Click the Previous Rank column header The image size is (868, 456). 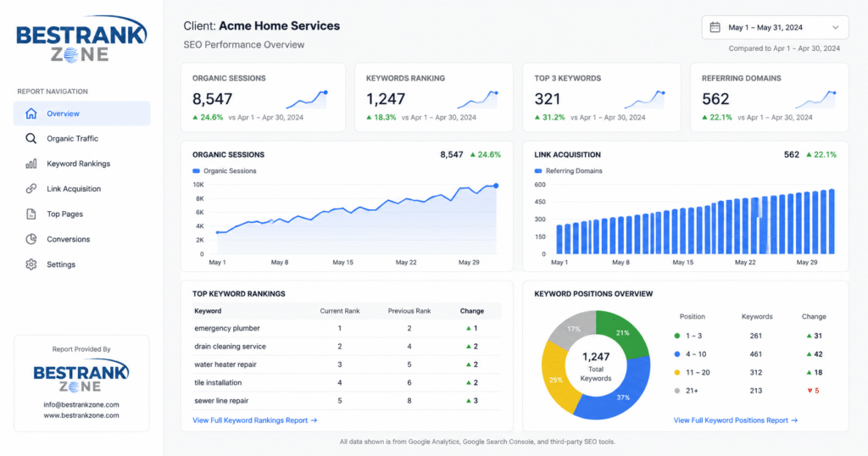[409, 311]
